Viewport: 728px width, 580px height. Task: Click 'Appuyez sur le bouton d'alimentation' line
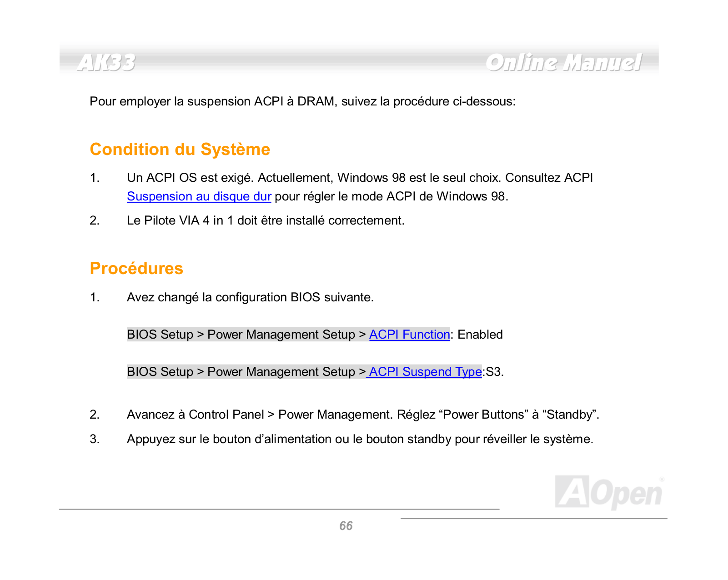[360, 439]
